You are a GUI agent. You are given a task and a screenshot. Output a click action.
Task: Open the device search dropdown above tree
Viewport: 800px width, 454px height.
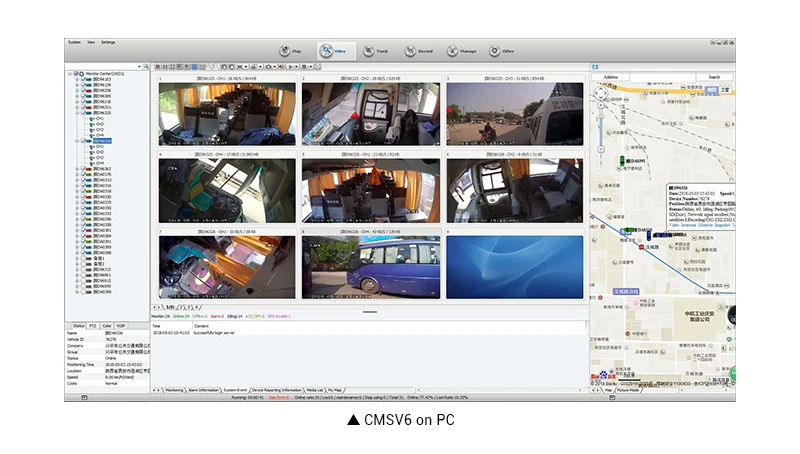139,66
